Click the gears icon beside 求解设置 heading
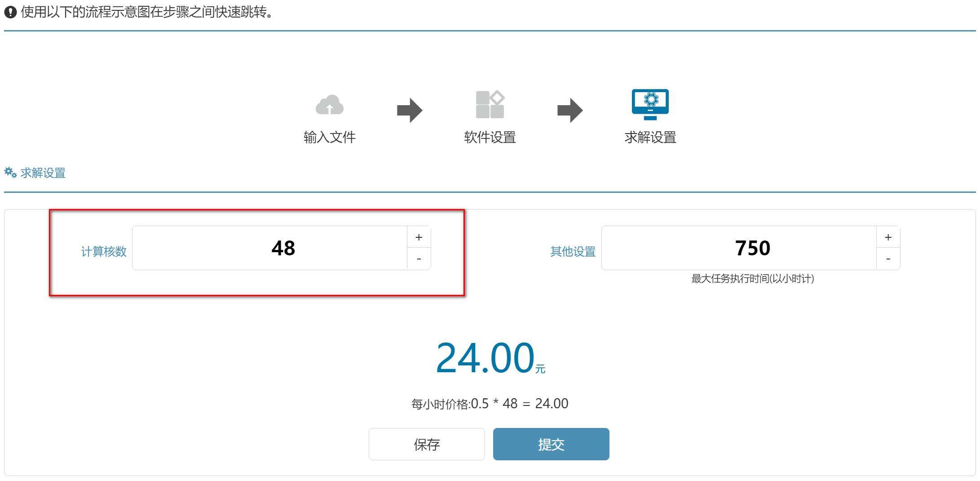The image size is (980, 481). click(x=10, y=173)
